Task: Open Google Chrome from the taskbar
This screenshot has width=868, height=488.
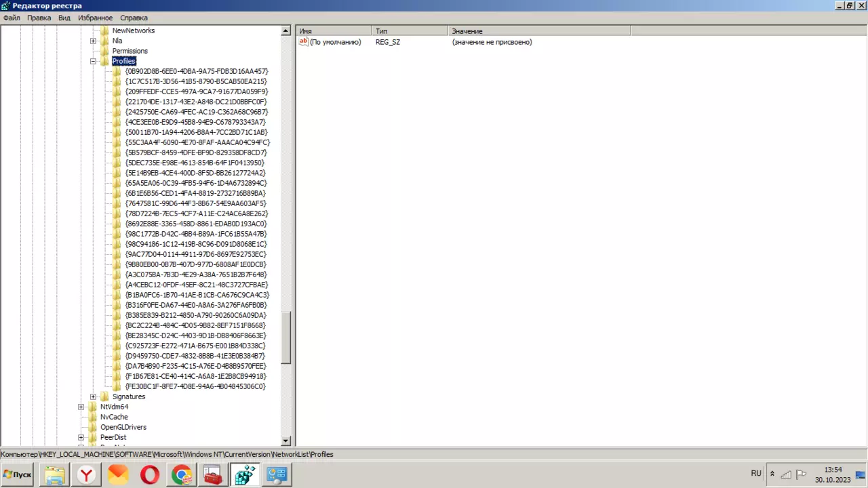Action: (x=181, y=475)
